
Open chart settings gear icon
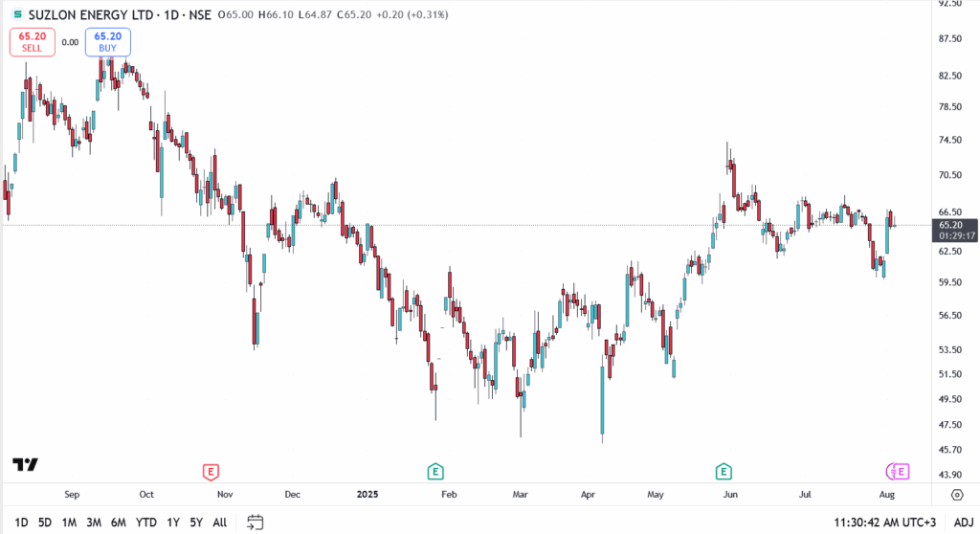(956, 495)
